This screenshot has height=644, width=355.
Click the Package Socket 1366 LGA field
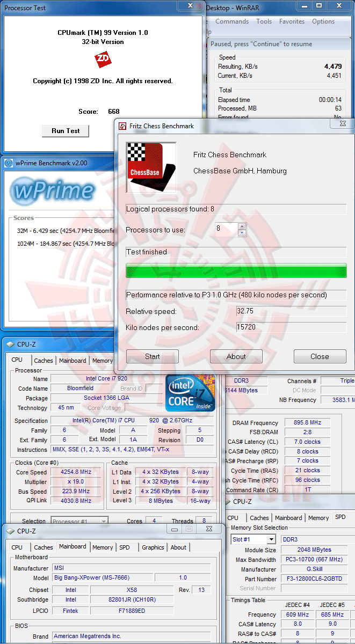click(x=106, y=398)
